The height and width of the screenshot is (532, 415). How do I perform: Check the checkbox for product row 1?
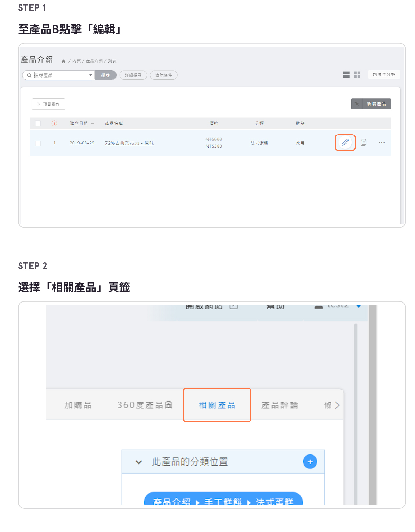point(38,143)
